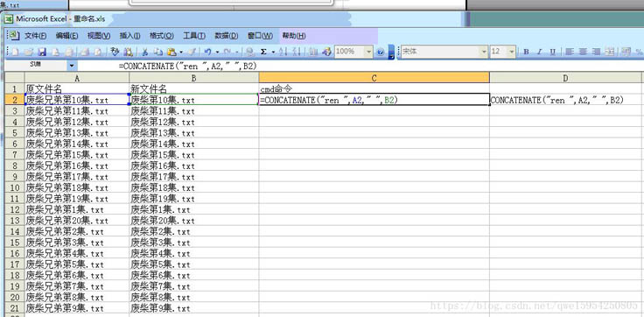
Task: Click D2 cell with CONCATENATE text
Action: tap(565, 100)
